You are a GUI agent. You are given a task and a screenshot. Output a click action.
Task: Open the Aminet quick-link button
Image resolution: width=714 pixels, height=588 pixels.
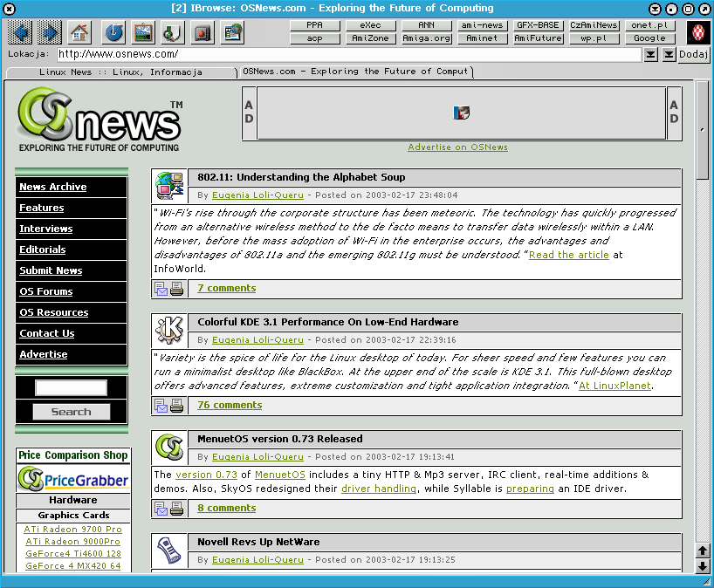click(x=482, y=38)
